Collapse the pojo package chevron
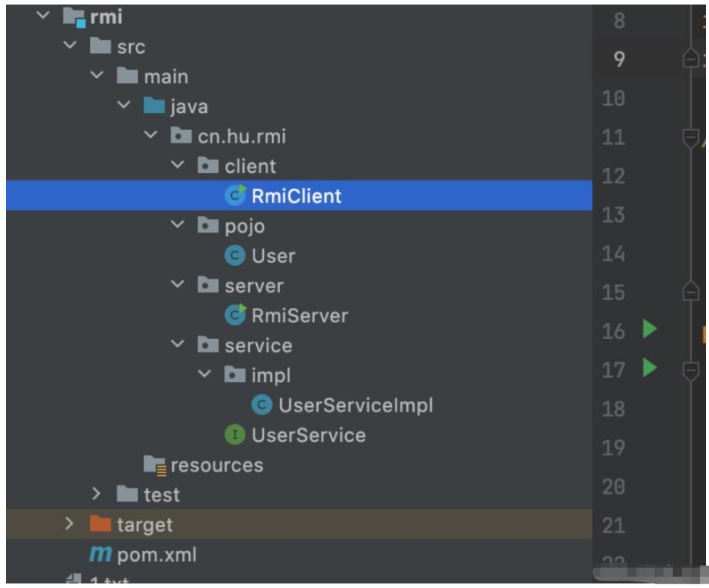Viewport: 709px width, 588px height. (x=177, y=225)
